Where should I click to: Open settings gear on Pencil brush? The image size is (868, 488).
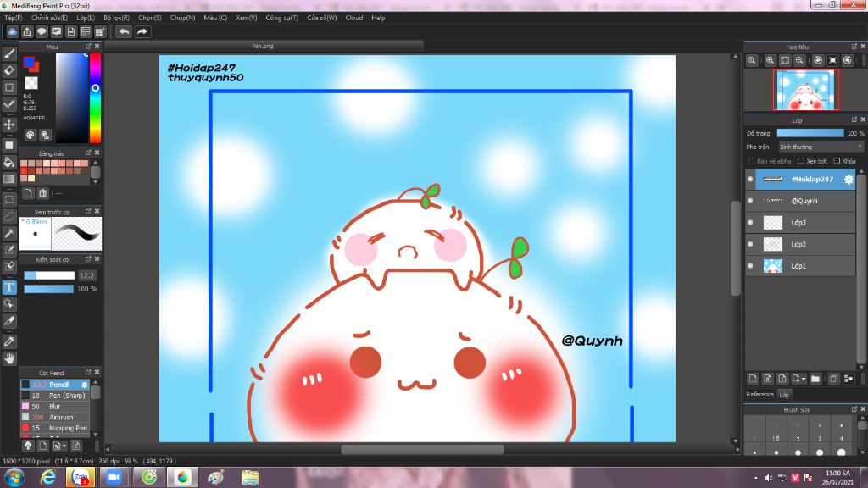click(x=85, y=385)
